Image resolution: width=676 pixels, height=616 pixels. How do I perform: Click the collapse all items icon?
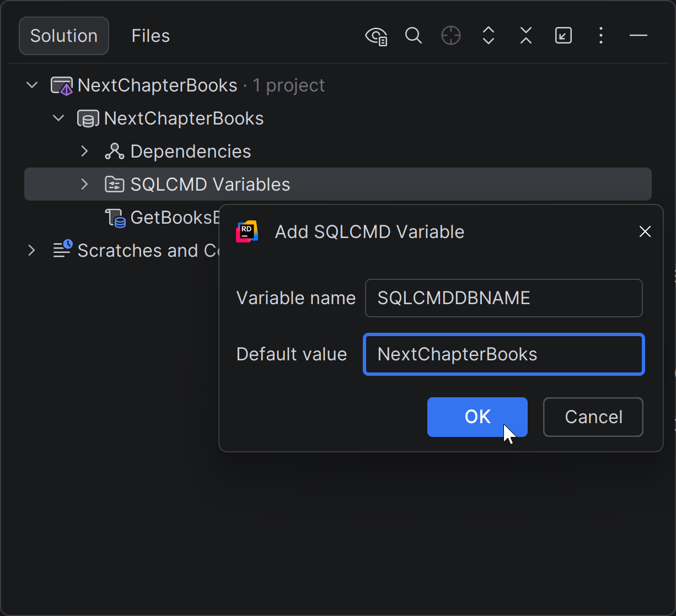tap(525, 35)
